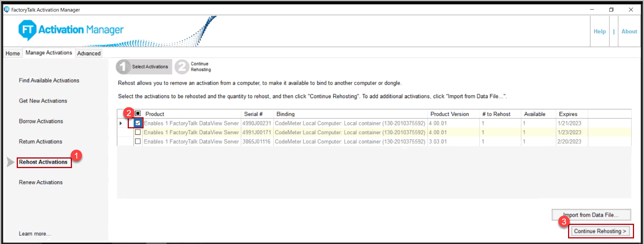Click the step 1 Select Activations indicator
The image size is (644, 244).
144,67
